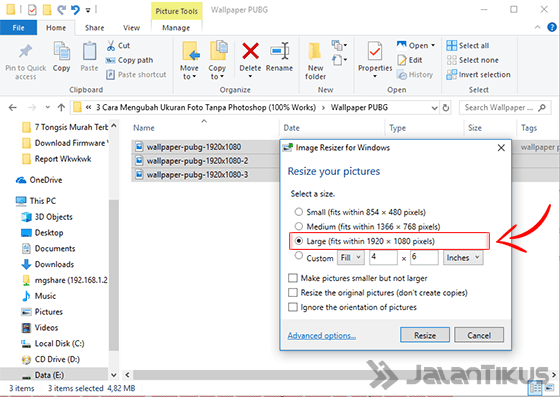The width and height of the screenshot is (560, 397).
Task: Click the History command in ribbon
Action: point(415,75)
